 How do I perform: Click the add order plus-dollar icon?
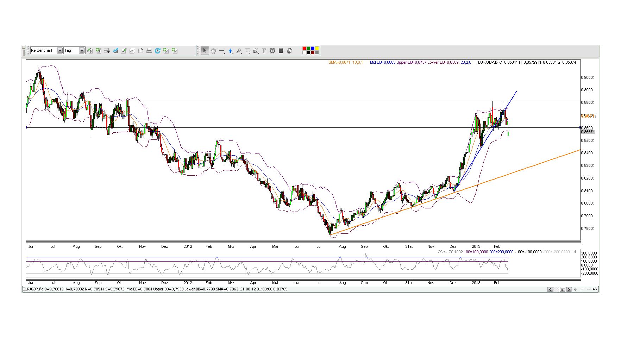click(x=98, y=51)
